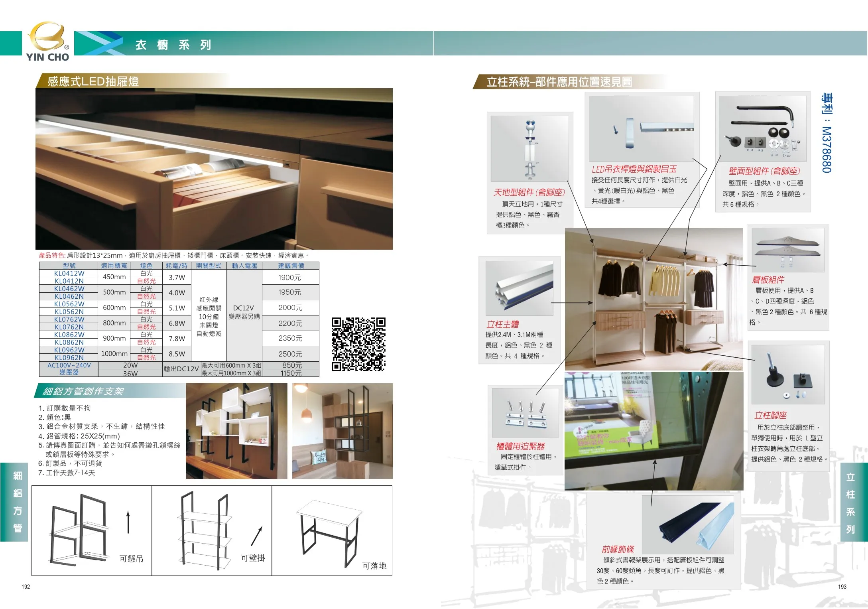Viewport: 868px width, 609px height.
Task: Click the 前緣飾條 product image
Action: coord(688,524)
